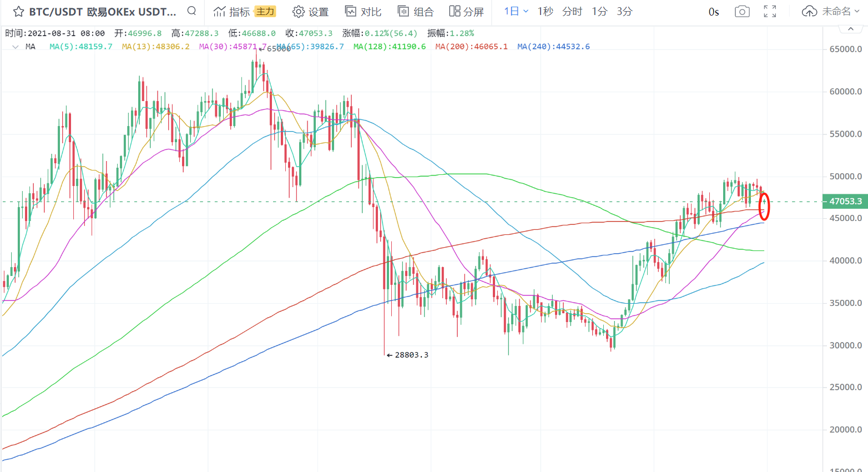Open the 对比 compare tool
Viewport: 868px width, 472px height.
[363, 12]
